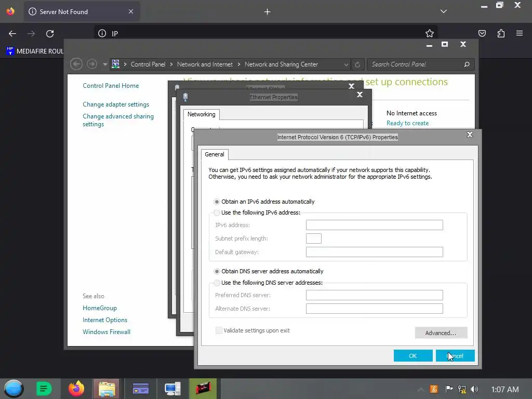Open a new Firefox tab with plus
This screenshot has width=532, height=399.
[268, 12]
